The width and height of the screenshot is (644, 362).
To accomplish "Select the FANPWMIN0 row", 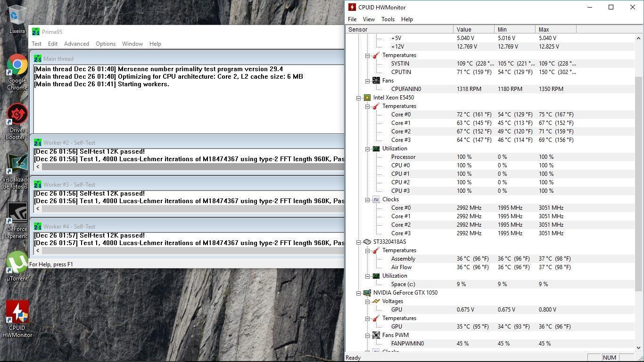I will (490, 344).
